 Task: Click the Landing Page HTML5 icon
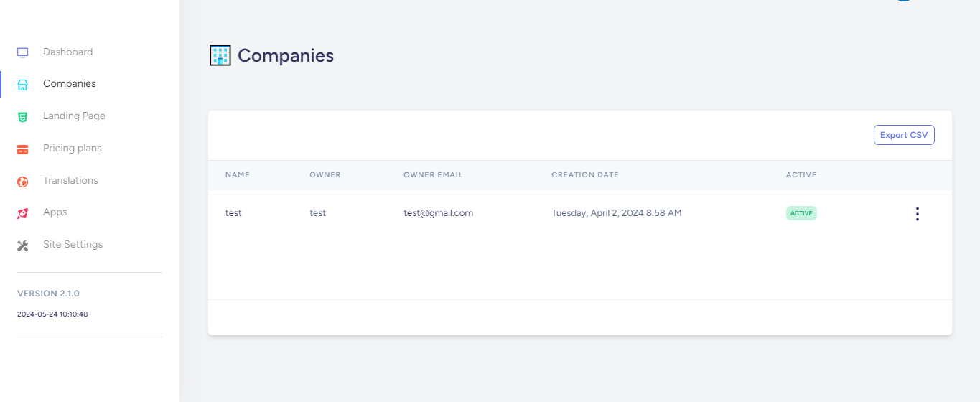tap(22, 117)
